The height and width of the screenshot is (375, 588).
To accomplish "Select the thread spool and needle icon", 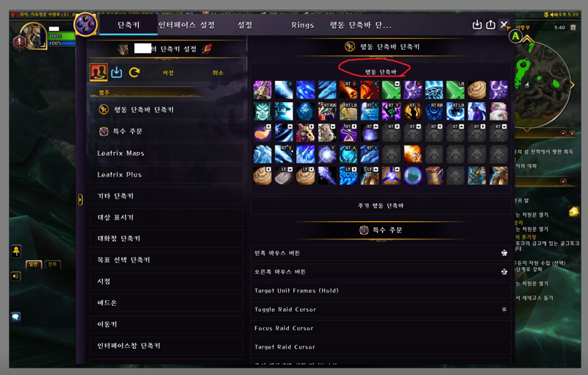I will (x=434, y=176).
